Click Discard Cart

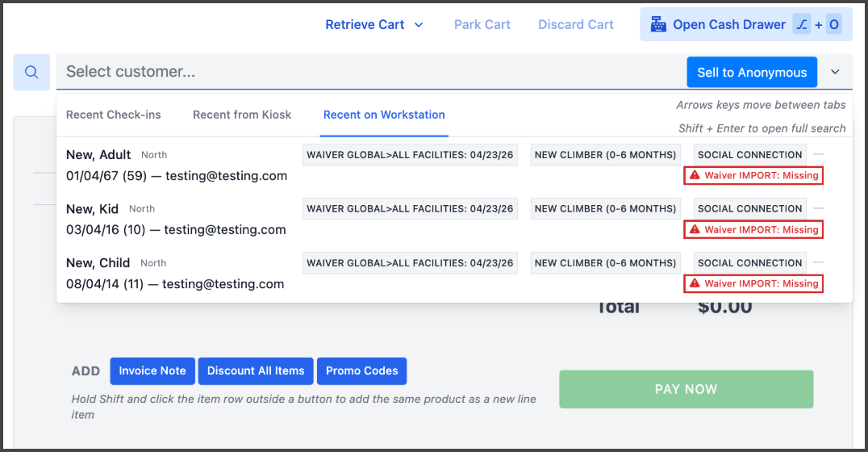[x=575, y=24]
